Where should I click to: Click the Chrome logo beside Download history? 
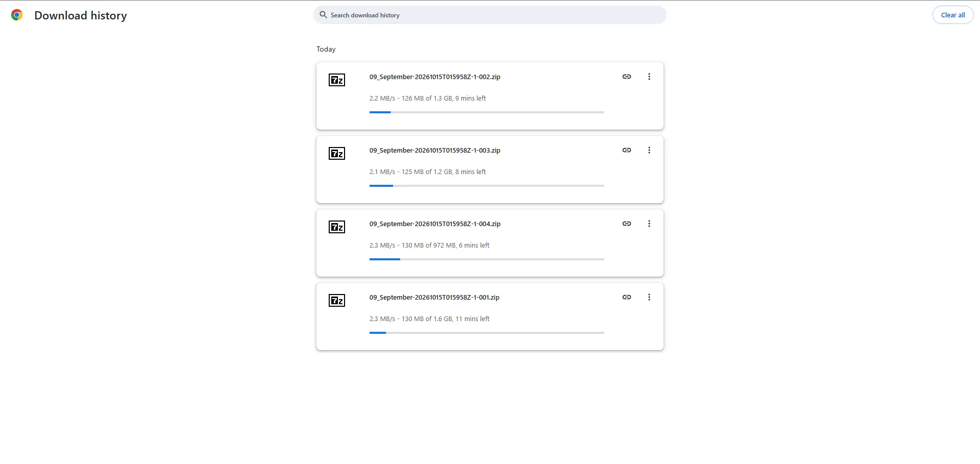tap(17, 15)
